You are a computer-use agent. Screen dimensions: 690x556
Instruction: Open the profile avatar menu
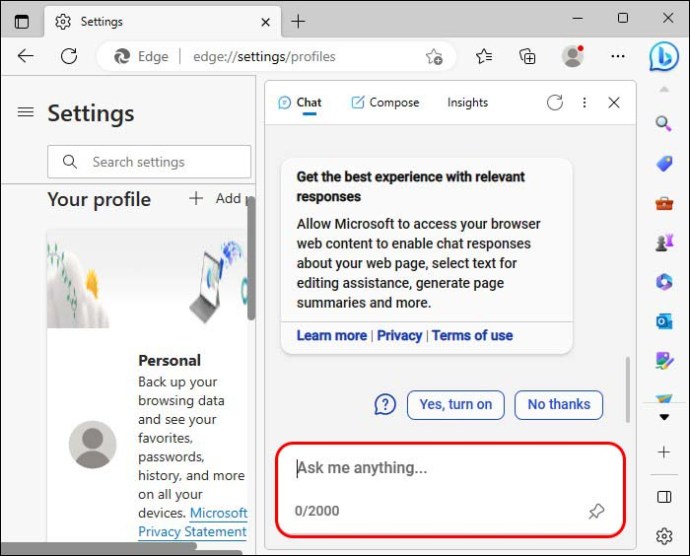point(573,56)
